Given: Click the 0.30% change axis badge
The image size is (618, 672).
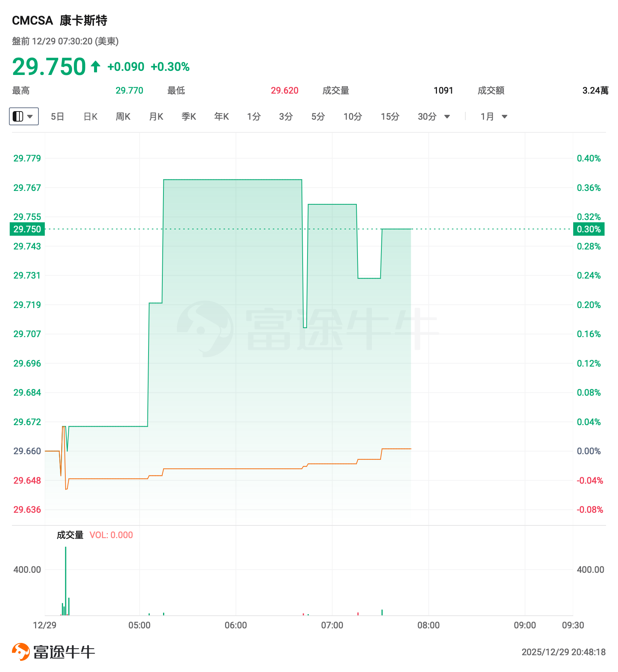Looking at the screenshot, I should coord(589,229).
